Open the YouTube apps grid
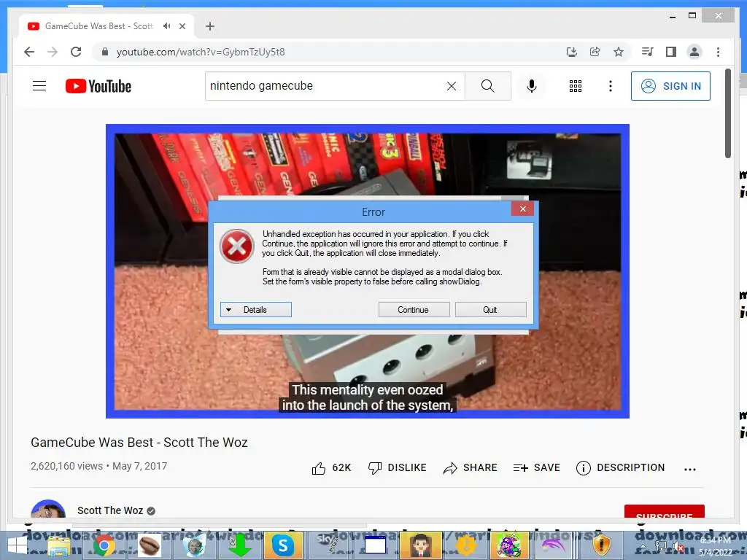Screen dimensions: 747x560 tap(576, 86)
